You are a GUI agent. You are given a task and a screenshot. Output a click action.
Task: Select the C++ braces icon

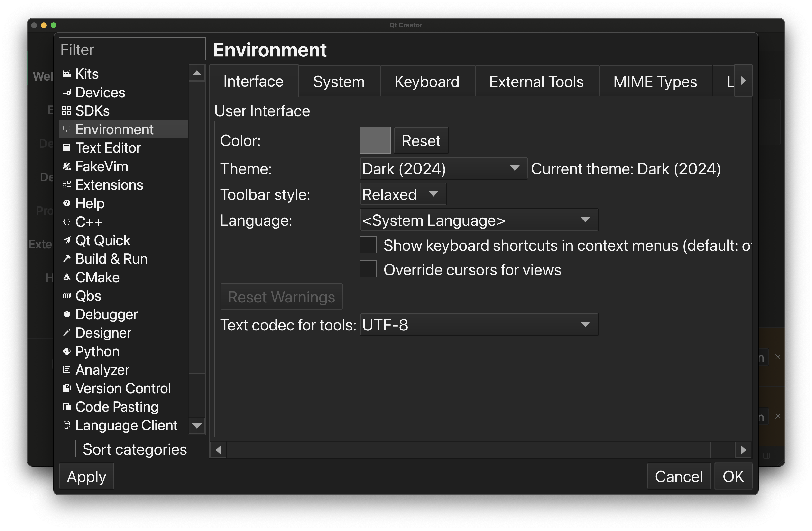67,222
